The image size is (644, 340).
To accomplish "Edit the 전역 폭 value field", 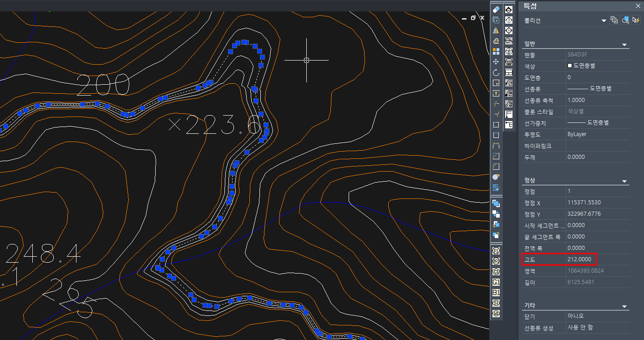I will pyautogui.click(x=598, y=249).
